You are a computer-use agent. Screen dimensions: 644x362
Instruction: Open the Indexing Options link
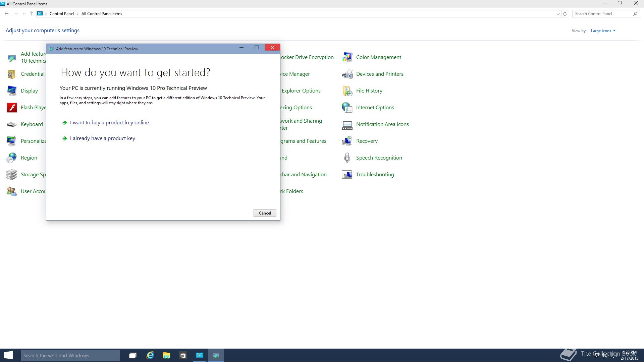(x=296, y=108)
